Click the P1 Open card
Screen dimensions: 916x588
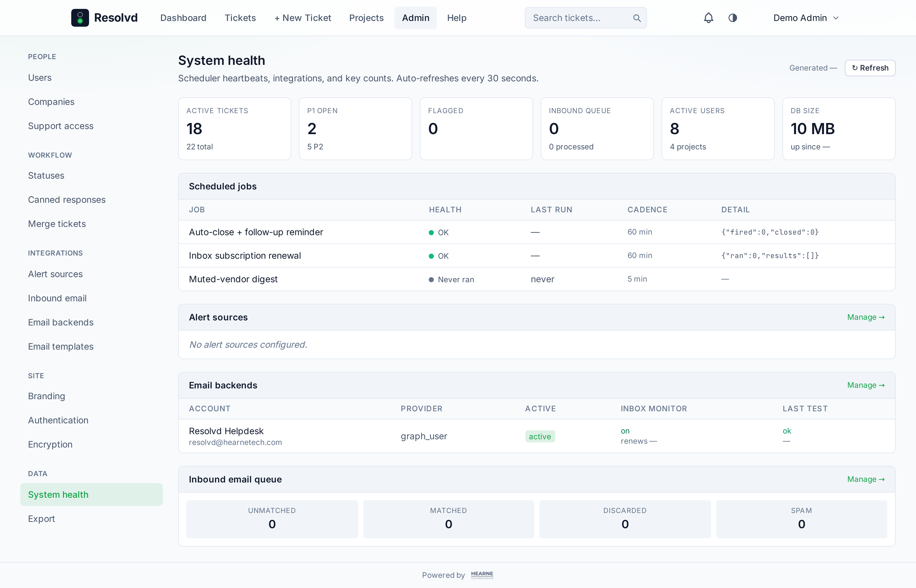pyautogui.click(x=355, y=129)
